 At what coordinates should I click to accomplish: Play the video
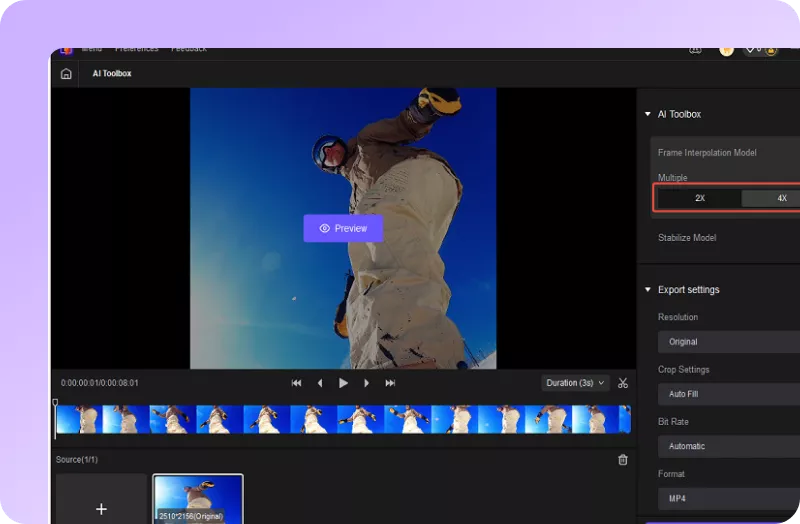pyautogui.click(x=343, y=383)
